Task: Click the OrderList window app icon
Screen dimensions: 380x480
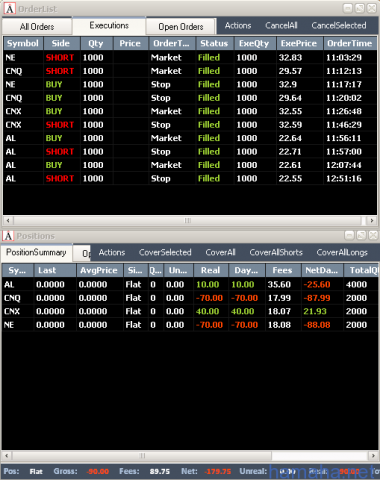Action: point(9,8)
